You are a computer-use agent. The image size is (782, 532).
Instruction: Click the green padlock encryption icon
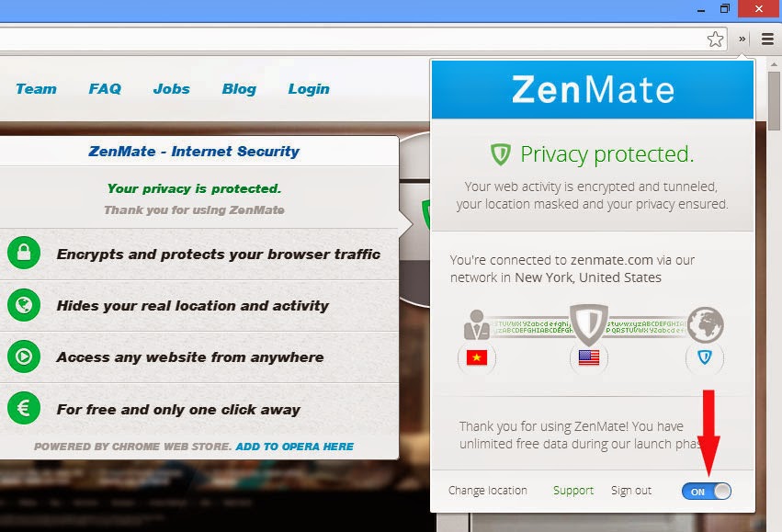(24, 253)
